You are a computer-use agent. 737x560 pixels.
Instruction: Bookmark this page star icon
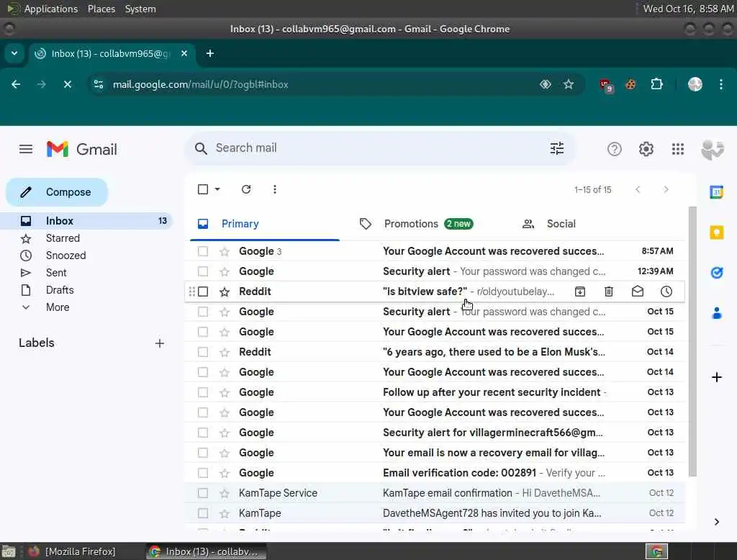(x=569, y=85)
